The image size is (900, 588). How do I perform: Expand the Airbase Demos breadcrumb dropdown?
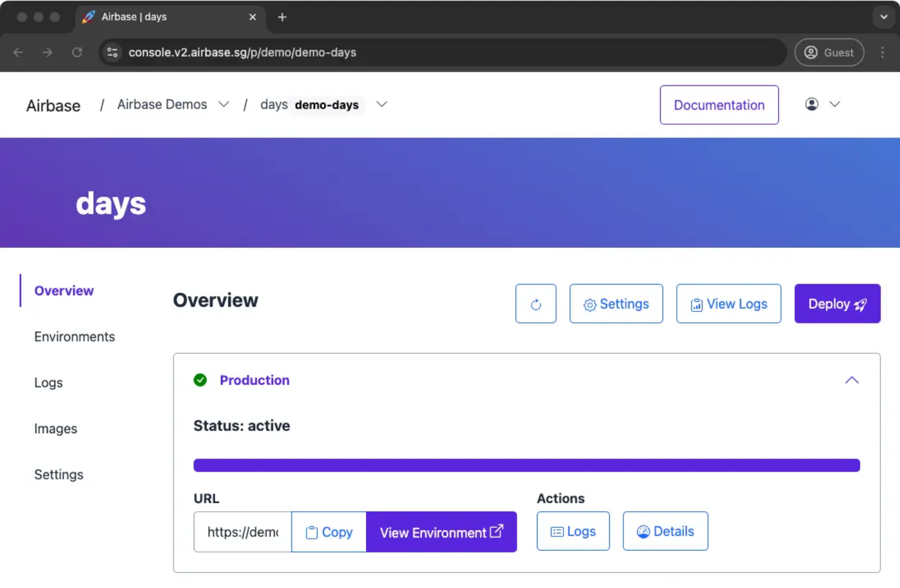(224, 104)
